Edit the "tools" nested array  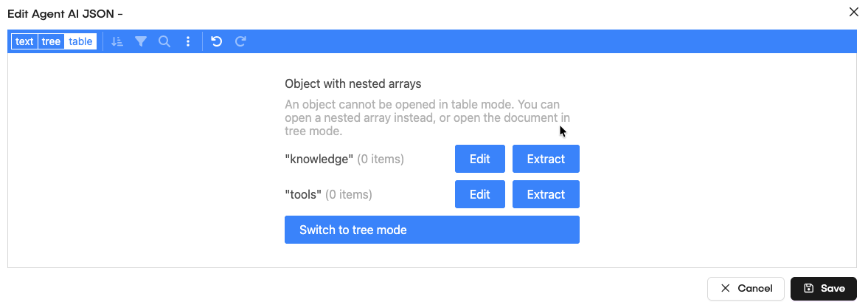(x=479, y=194)
